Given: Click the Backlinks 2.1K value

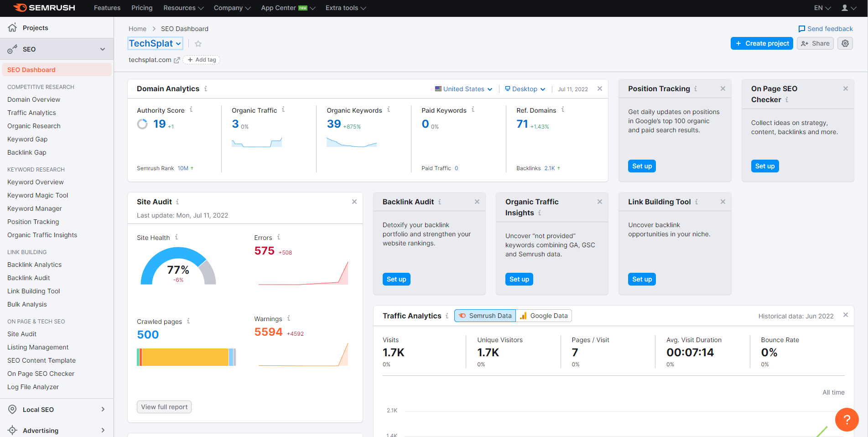Looking at the screenshot, I should tap(550, 168).
